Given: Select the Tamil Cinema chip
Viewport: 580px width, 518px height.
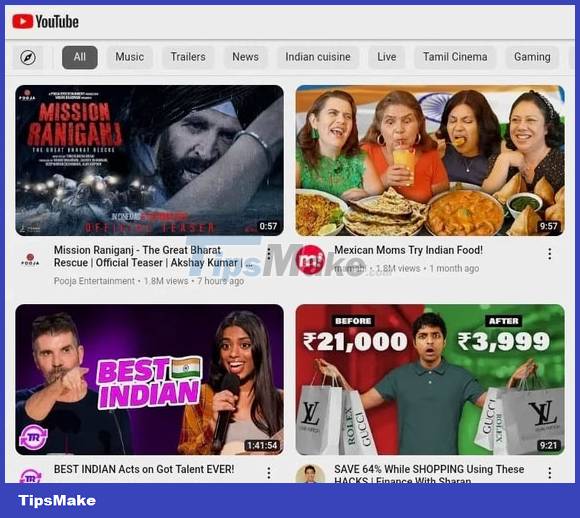Looking at the screenshot, I should 455,57.
